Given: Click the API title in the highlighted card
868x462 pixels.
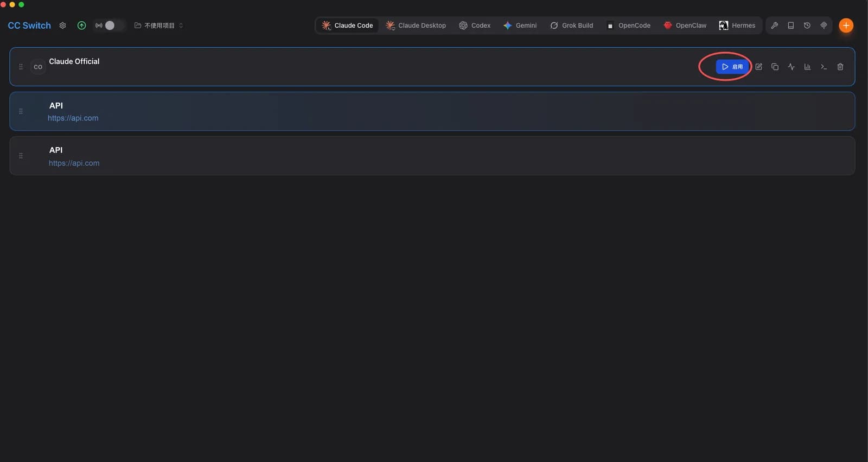Looking at the screenshot, I should tap(56, 105).
